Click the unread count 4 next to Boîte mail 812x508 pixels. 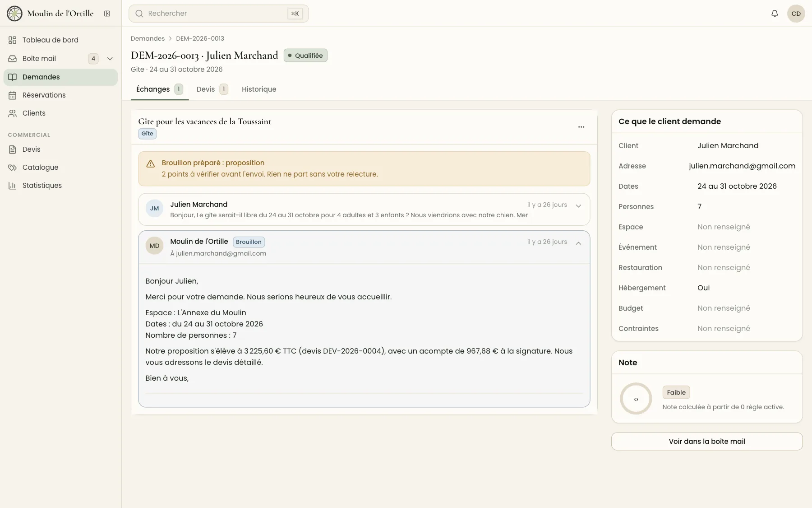click(93, 59)
